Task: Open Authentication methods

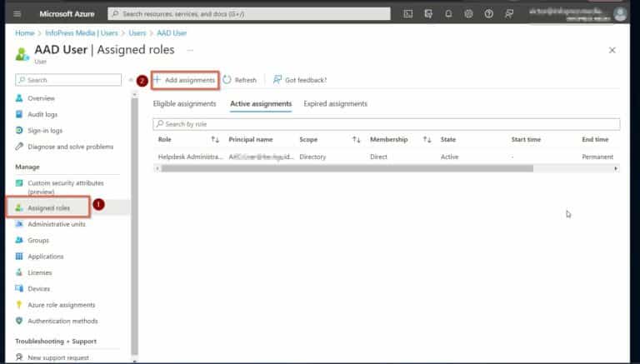Action: pos(62,322)
